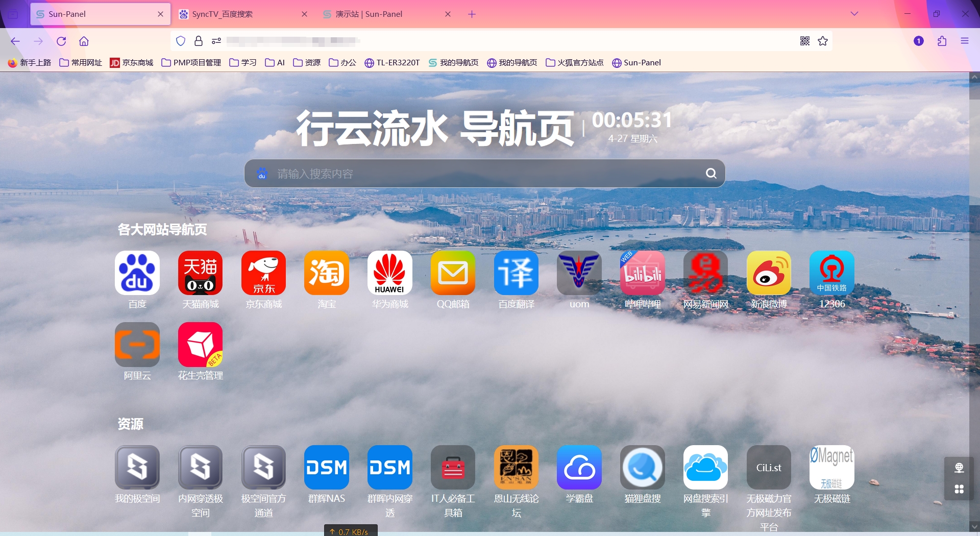Reload the current page
Viewport: 980px width, 536px height.
click(x=61, y=41)
